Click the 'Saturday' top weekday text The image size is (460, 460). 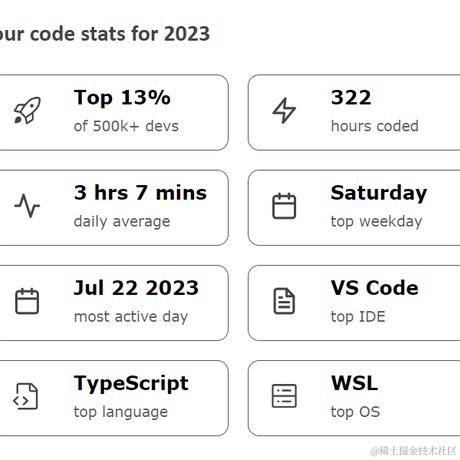(x=379, y=193)
